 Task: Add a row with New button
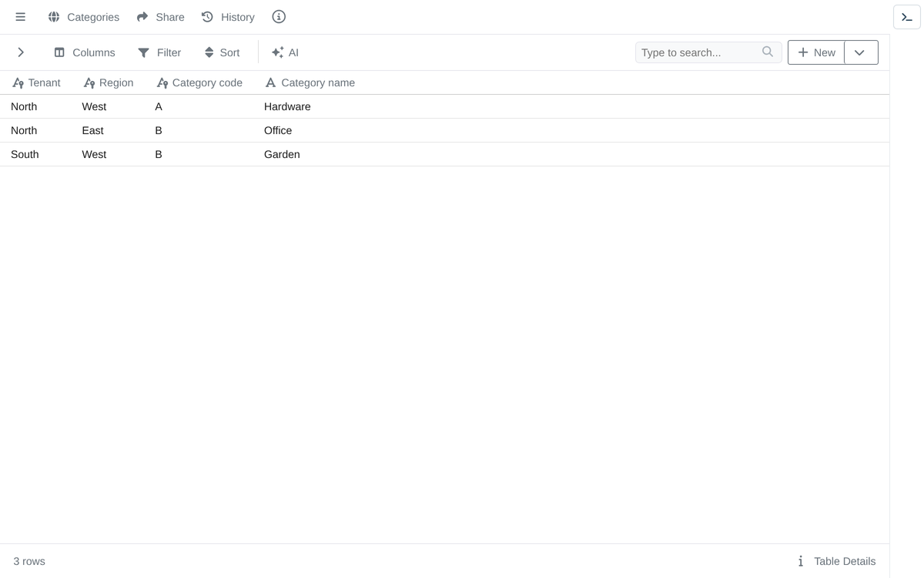[816, 52]
